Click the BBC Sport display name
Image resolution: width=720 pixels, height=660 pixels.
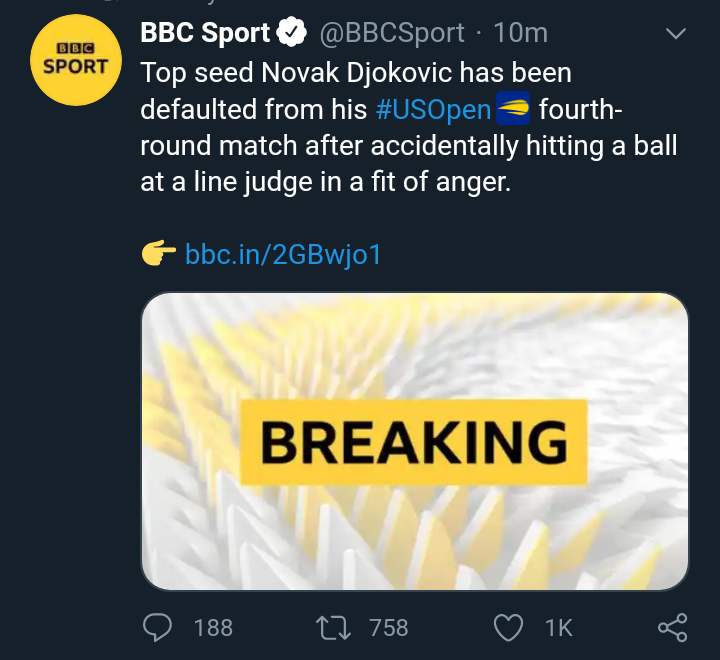205,33
